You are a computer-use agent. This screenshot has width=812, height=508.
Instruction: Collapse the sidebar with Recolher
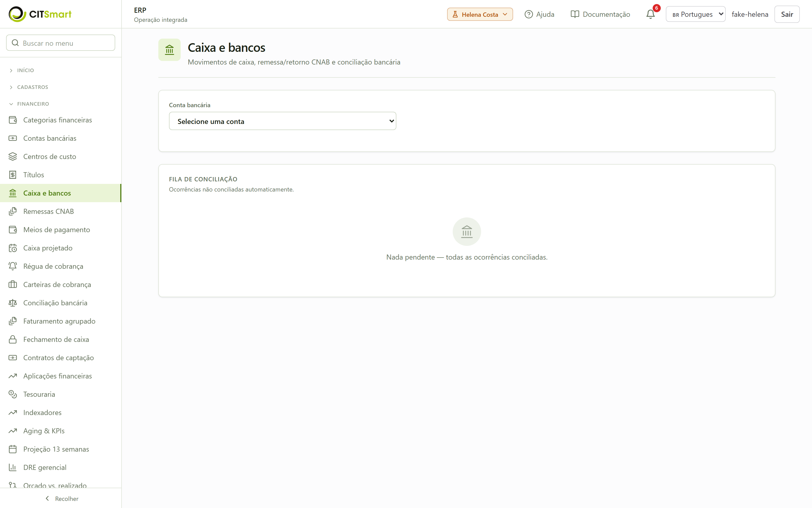(x=62, y=499)
